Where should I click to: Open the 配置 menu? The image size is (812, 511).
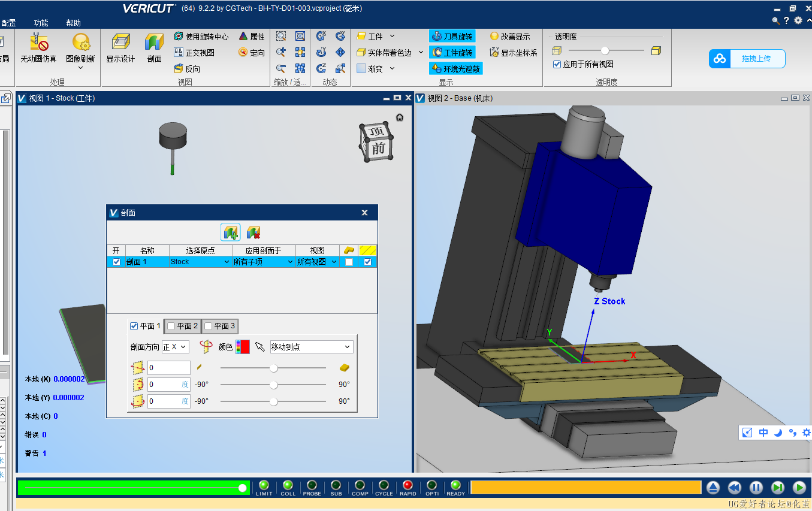[x=8, y=23]
